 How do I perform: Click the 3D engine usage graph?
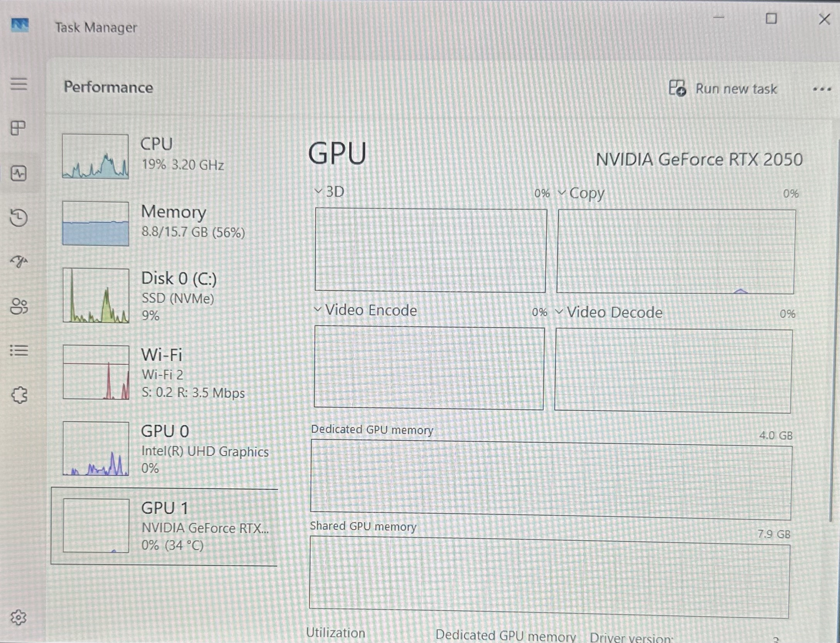[431, 250]
